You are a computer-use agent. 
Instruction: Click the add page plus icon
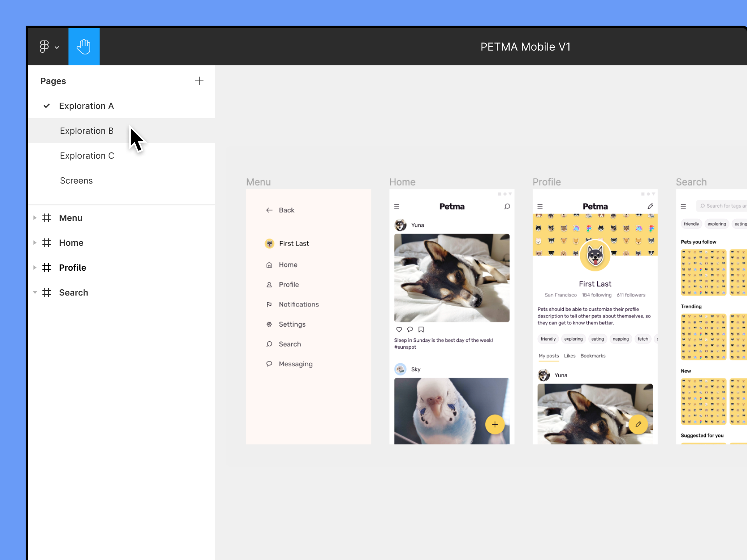tap(200, 81)
